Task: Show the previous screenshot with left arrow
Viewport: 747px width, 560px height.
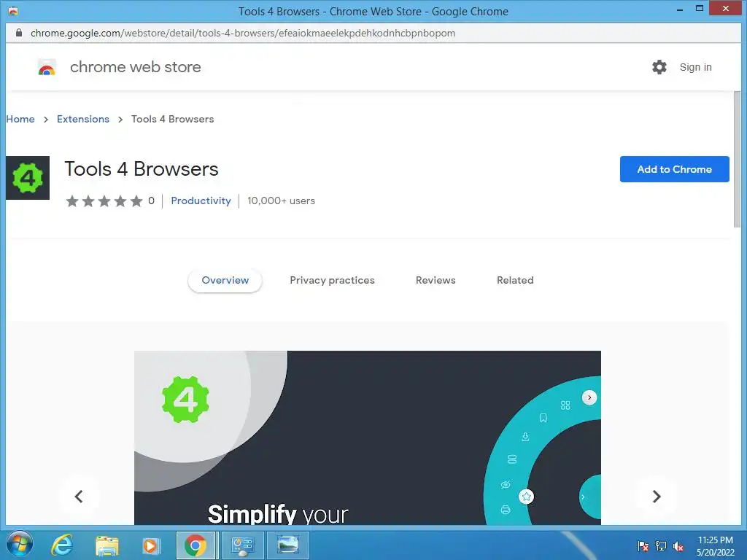Action: pos(79,497)
